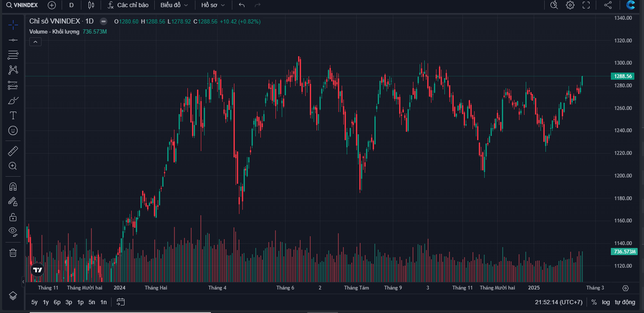
Task: Select the ruler measure tool
Action: point(13,151)
